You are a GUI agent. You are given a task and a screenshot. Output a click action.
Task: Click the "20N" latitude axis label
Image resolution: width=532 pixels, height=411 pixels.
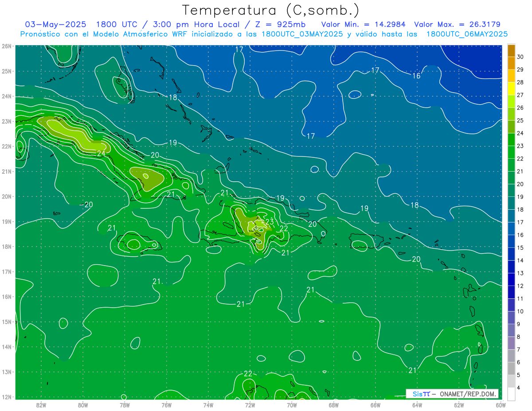6,196
